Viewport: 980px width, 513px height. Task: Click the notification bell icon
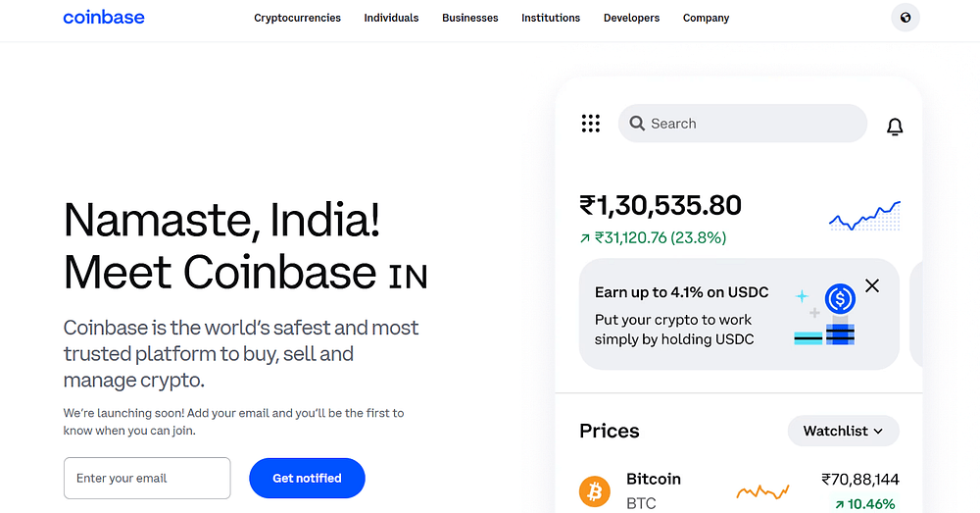895,127
